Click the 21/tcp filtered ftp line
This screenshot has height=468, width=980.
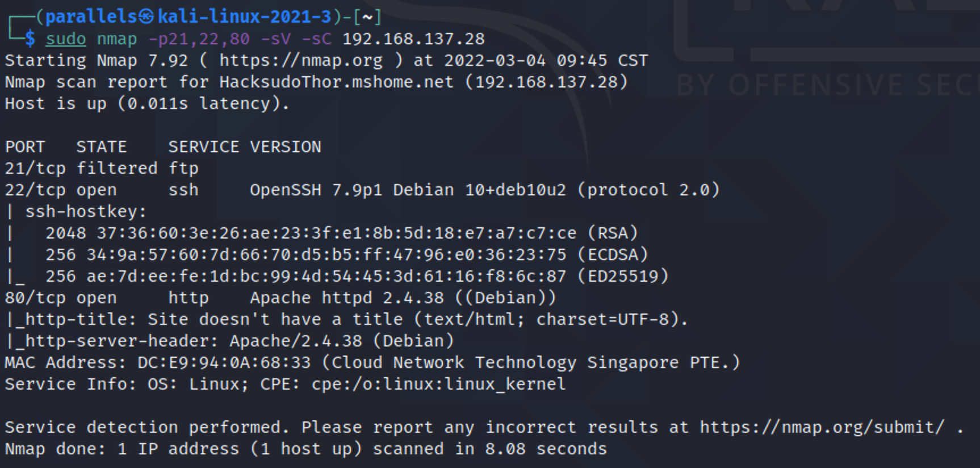pyautogui.click(x=102, y=168)
